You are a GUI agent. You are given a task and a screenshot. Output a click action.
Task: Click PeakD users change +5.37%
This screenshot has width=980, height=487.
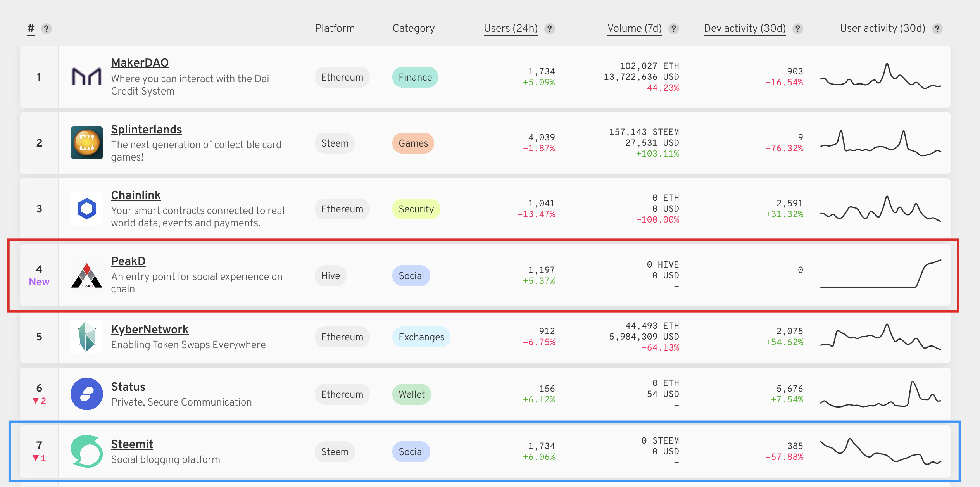(539, 281)
